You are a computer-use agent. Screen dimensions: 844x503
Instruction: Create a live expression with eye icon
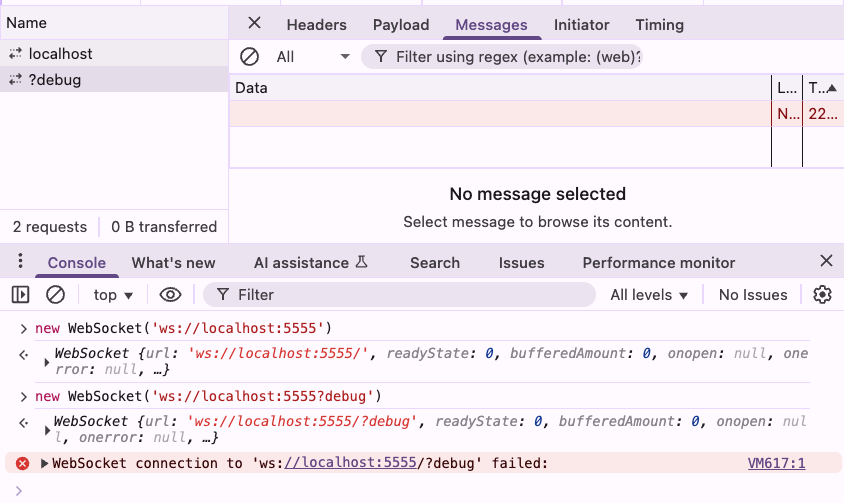[x=170, y=295]
